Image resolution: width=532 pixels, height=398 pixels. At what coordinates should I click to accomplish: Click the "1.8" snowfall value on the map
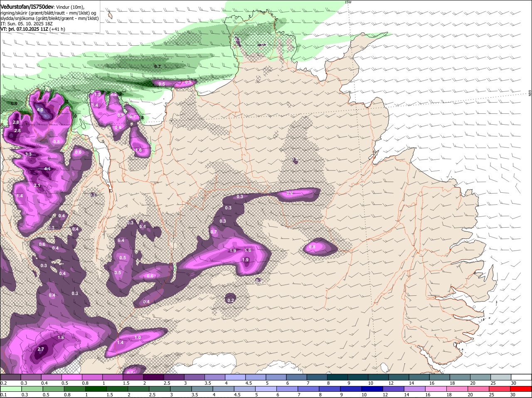point(61,338)
